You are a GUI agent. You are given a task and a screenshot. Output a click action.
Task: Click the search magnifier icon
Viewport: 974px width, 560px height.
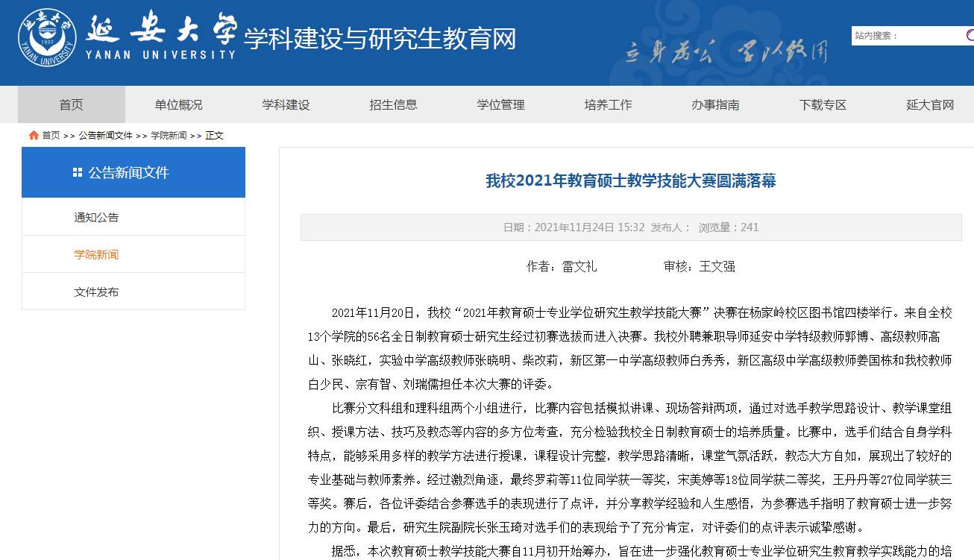(x=970, y=35)
